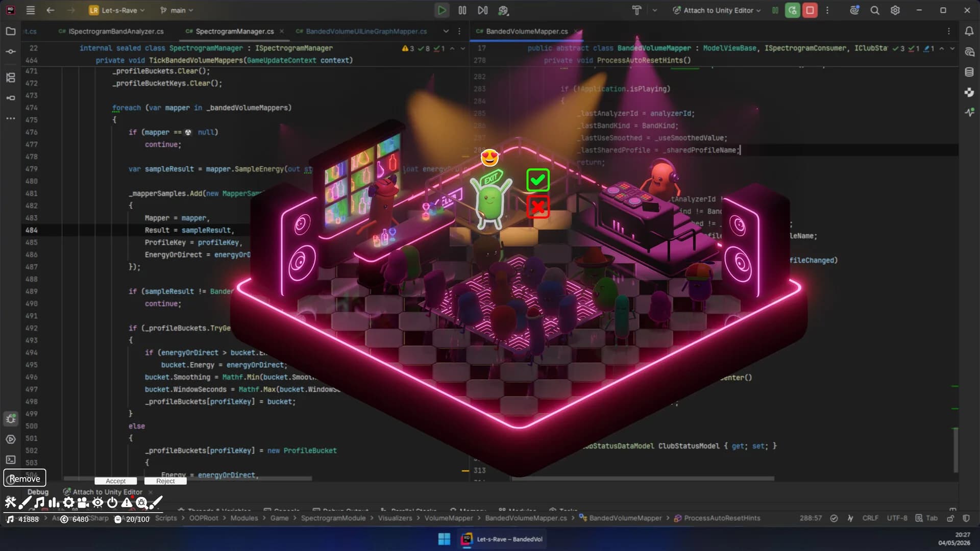Open the Terminal tool window icon
Screen dimensions: 980x551
point(11,460)
